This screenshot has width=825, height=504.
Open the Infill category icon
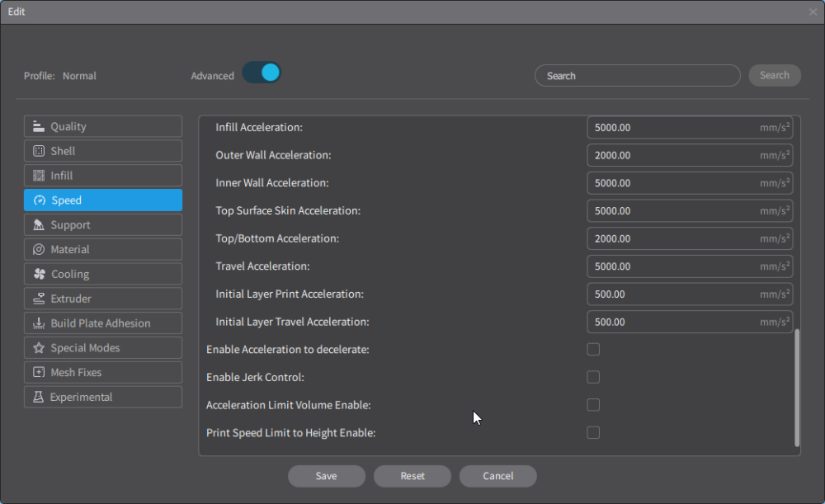point(39,176)
